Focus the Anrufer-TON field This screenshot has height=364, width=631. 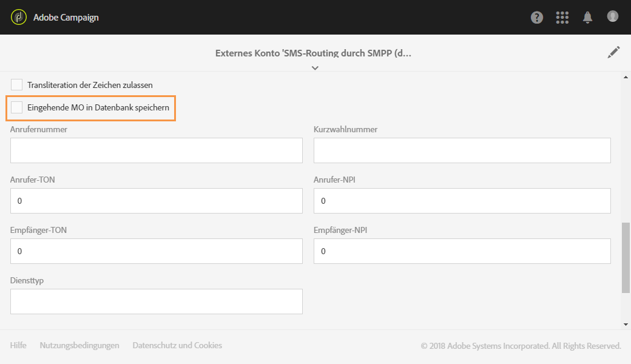[157, 201]
